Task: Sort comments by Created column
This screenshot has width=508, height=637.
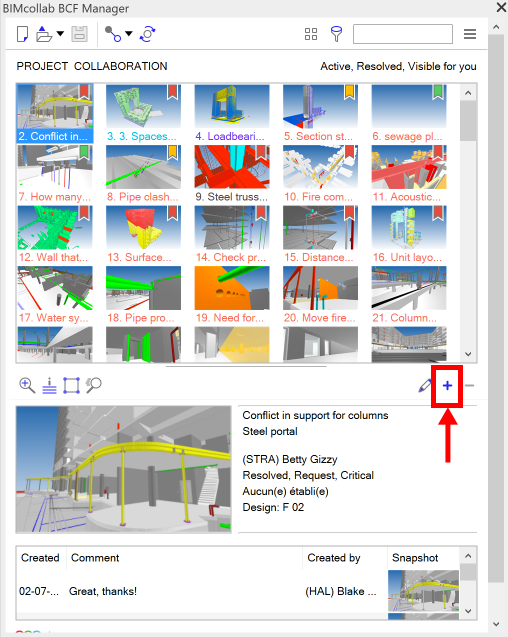Action: pyautogui.click(x=40, y=558)
